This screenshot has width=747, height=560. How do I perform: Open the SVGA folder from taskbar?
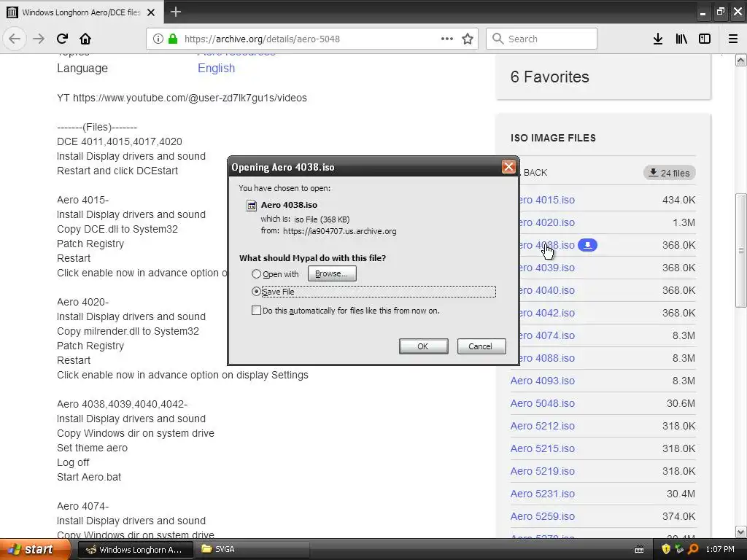[252, 550]
